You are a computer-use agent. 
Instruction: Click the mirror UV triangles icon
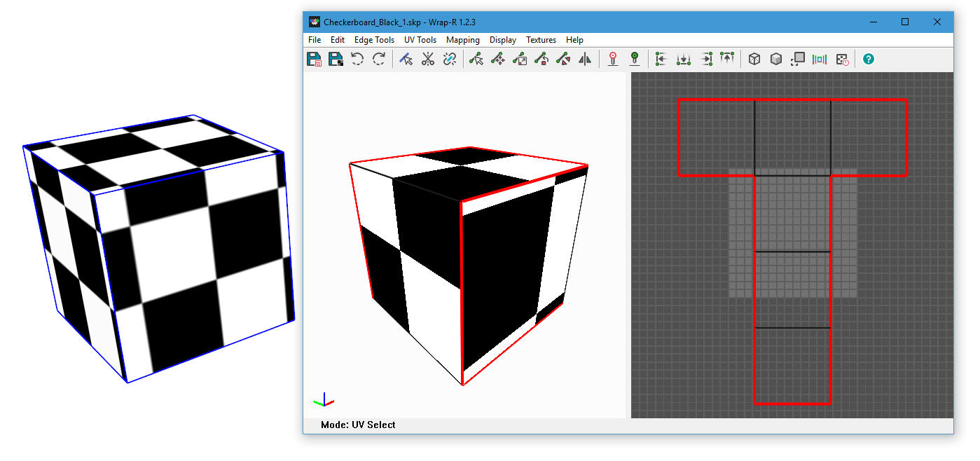click(x=585, y=60)
